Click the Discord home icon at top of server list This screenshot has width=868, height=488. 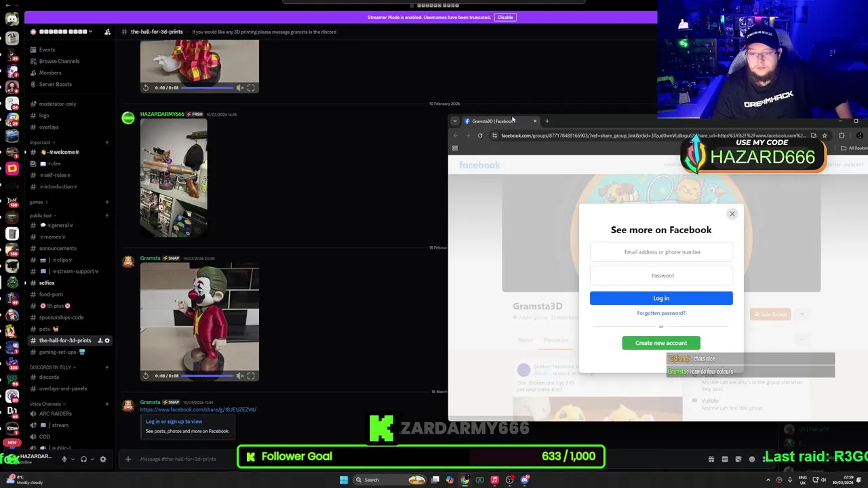click(12, 18)
